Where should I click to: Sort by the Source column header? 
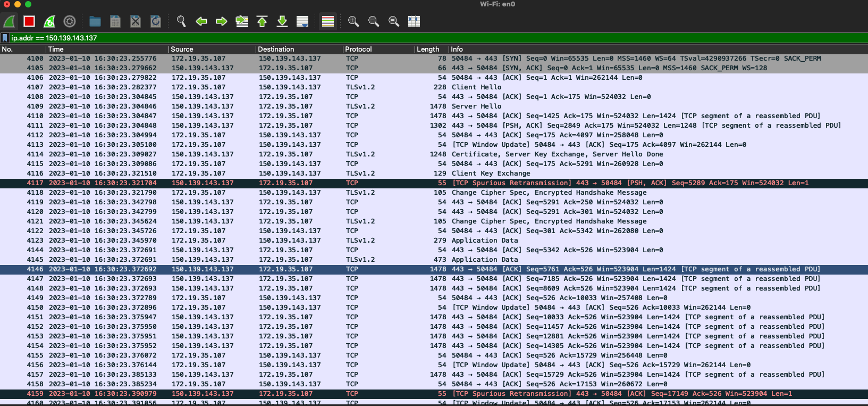tap(212, 49)
